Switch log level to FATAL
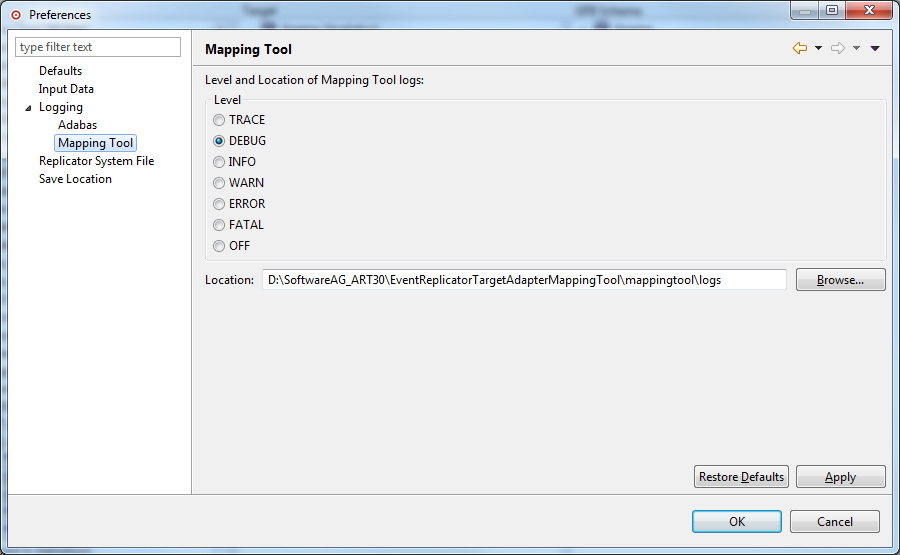This screenshot has width=900, height=555. click(219, 225)
